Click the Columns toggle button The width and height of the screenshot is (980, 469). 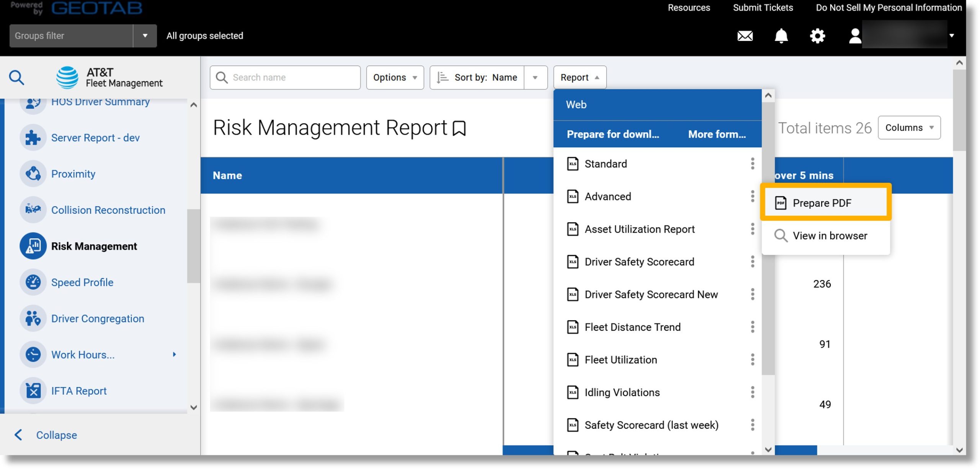click(x=910, y=127)
